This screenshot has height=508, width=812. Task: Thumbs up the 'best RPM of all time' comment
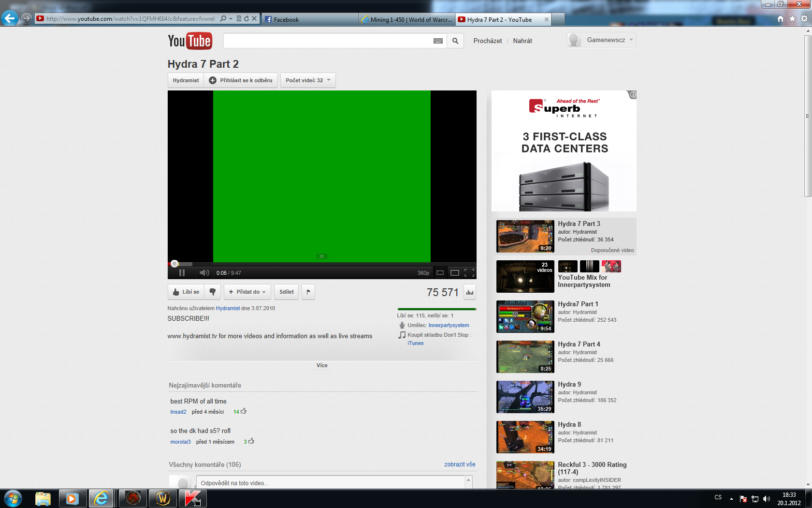[244, 411]
